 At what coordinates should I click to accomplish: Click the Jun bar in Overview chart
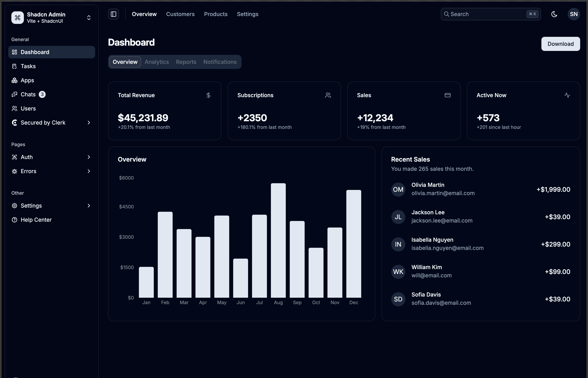click(240, 278)
